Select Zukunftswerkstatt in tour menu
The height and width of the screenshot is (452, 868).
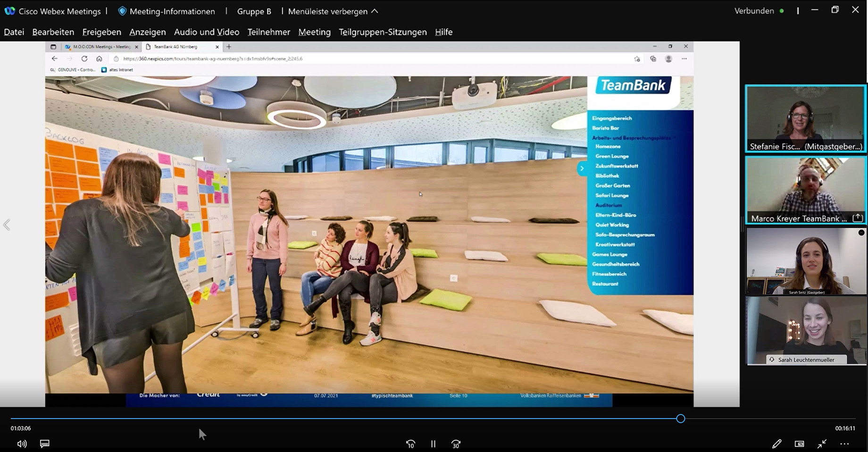coord(617,166)
